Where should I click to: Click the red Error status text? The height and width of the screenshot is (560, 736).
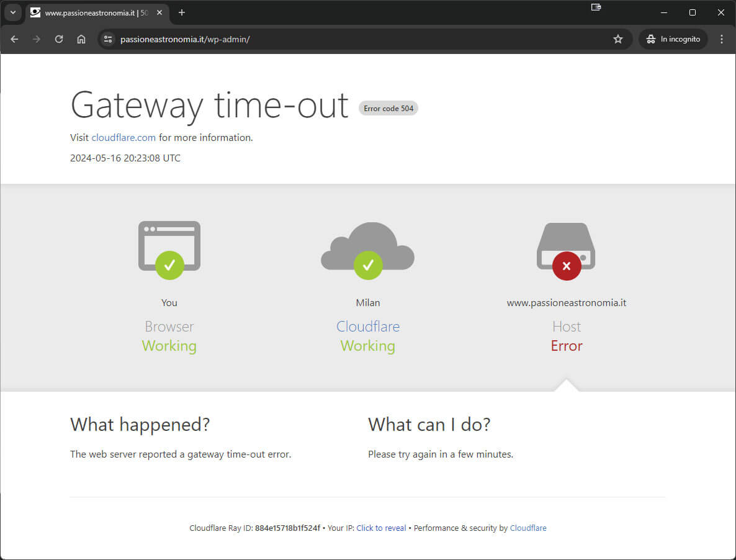point(567,346)
